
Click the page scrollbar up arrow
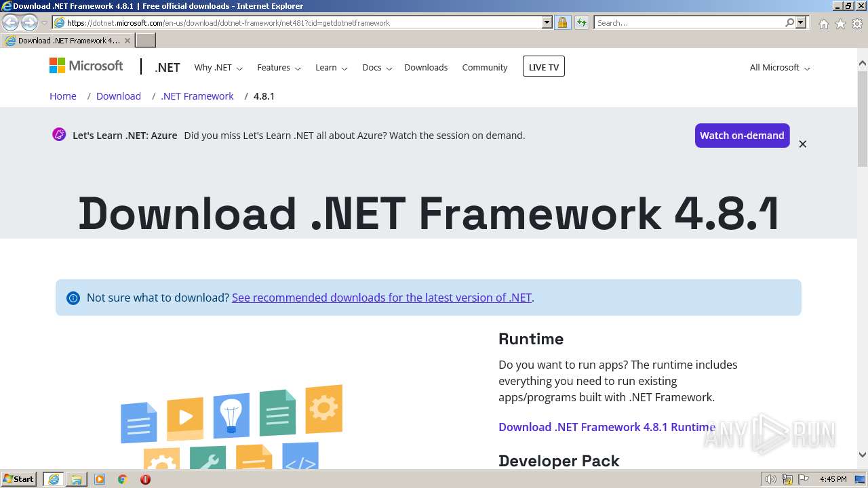(x=862, y=64)
